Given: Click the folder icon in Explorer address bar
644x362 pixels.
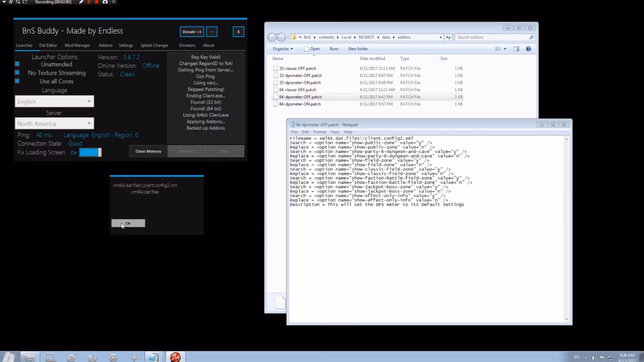Looking at the screenshot, I should 294,37.
